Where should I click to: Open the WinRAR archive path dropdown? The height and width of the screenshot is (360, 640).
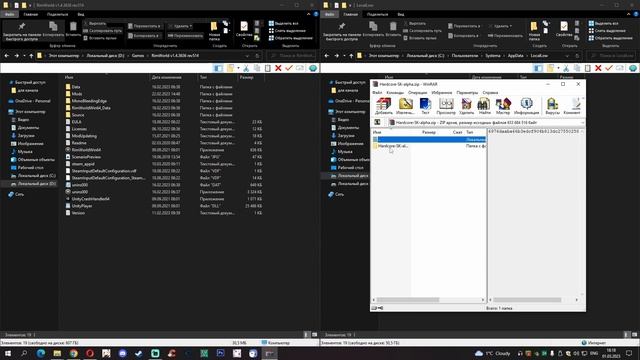582,122
